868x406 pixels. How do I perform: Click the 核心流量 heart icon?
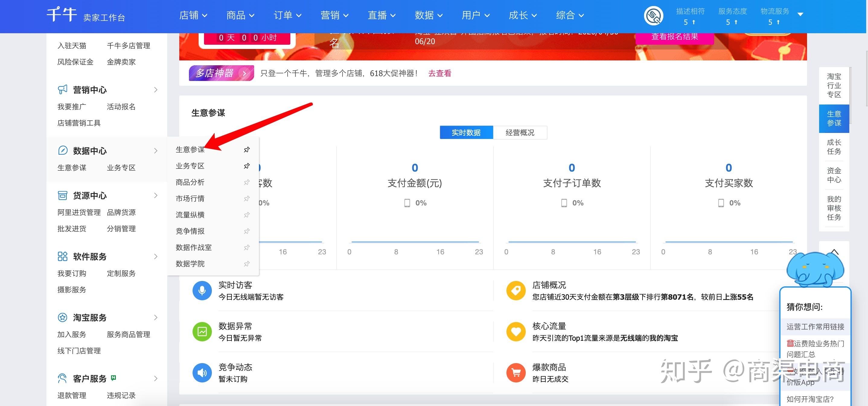pyautogui.click(x=516, y=332)
